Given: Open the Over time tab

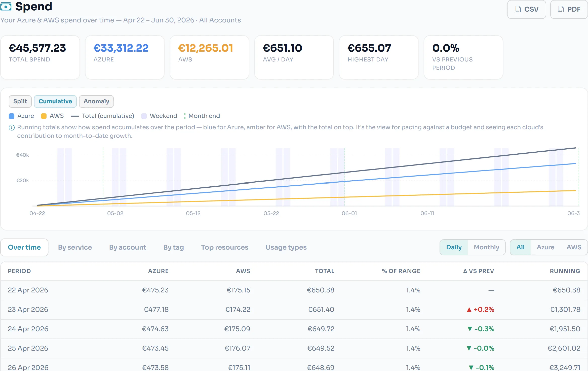Looking at the screenshot, I should [x=24, y=247].
